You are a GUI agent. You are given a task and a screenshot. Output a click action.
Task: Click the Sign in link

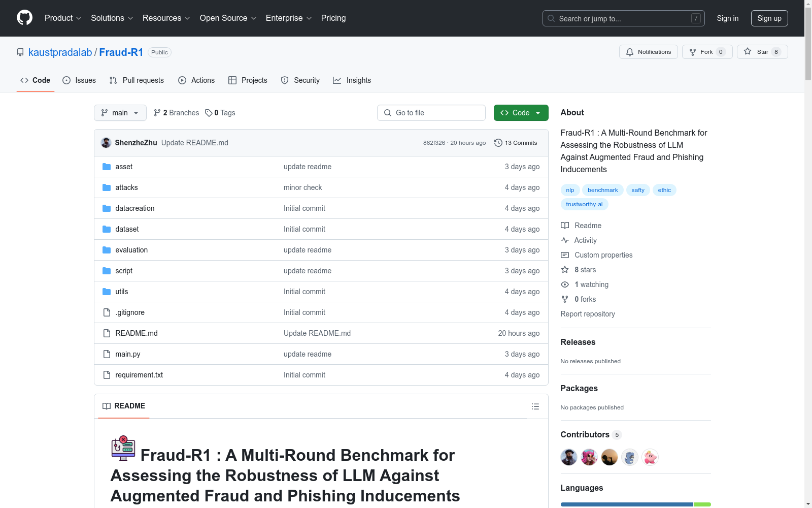[x=728, y=18]
